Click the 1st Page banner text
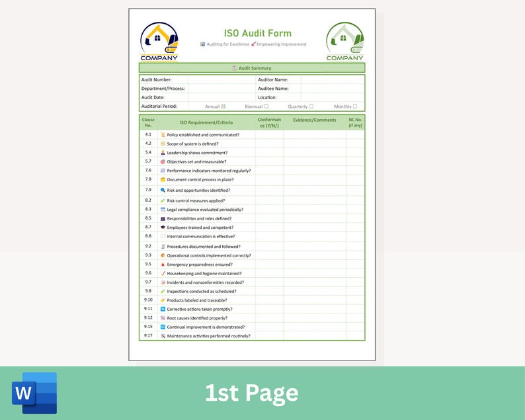 pyautogui.click(x=252, y=393)
